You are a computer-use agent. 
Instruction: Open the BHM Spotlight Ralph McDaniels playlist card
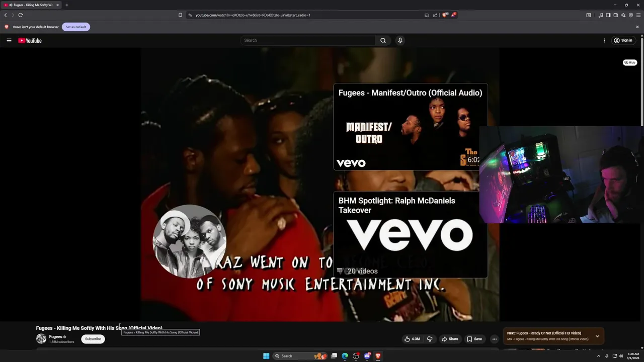pyautogui.click(x=411, y=234)
